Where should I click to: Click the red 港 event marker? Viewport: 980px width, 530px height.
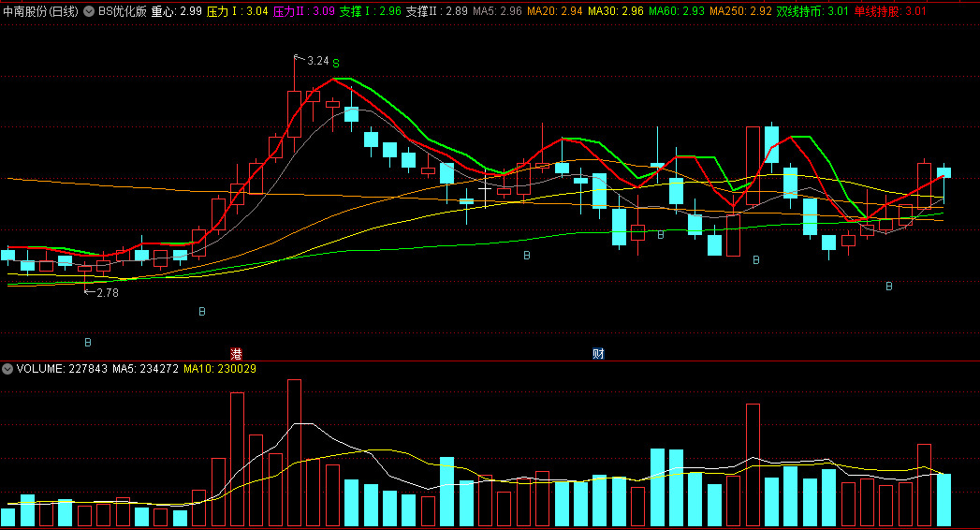click(236, 354)
